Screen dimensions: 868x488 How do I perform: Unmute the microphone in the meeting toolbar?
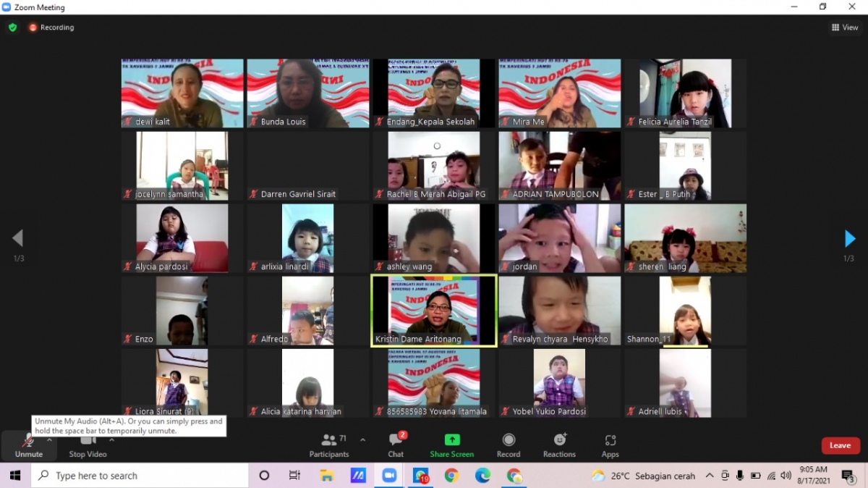tap(28, 445)
